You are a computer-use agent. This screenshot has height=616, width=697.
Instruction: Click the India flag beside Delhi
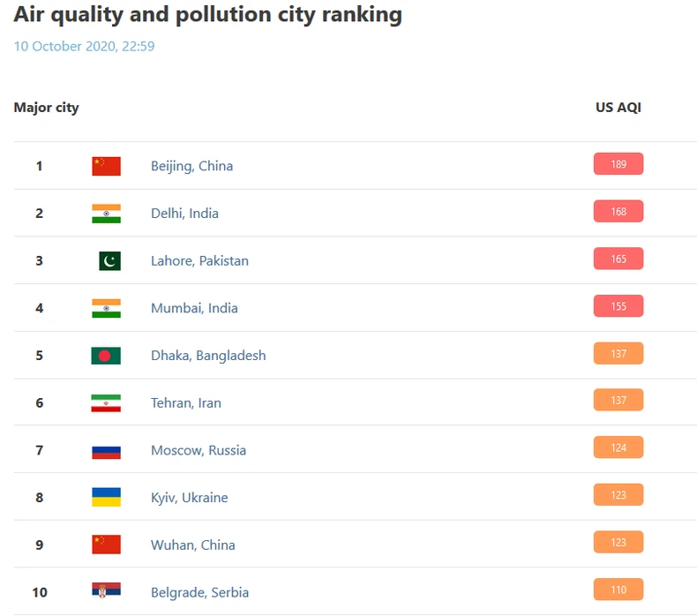click(106, 214)
